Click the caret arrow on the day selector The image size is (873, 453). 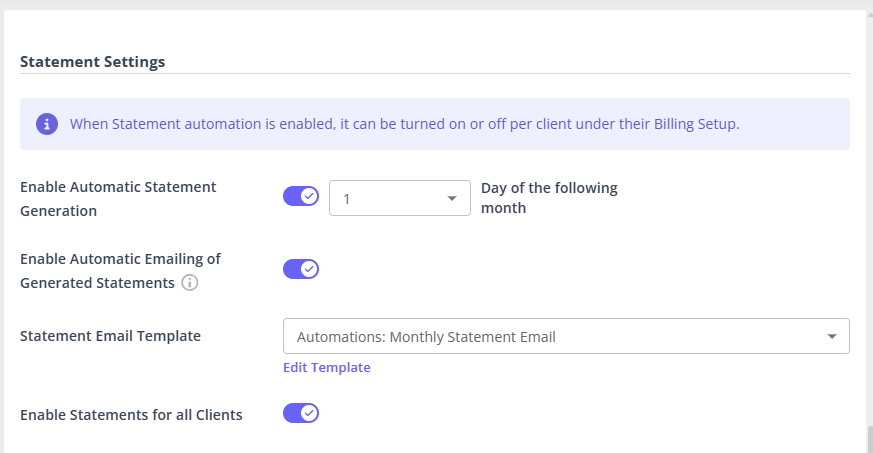[451, 198]
